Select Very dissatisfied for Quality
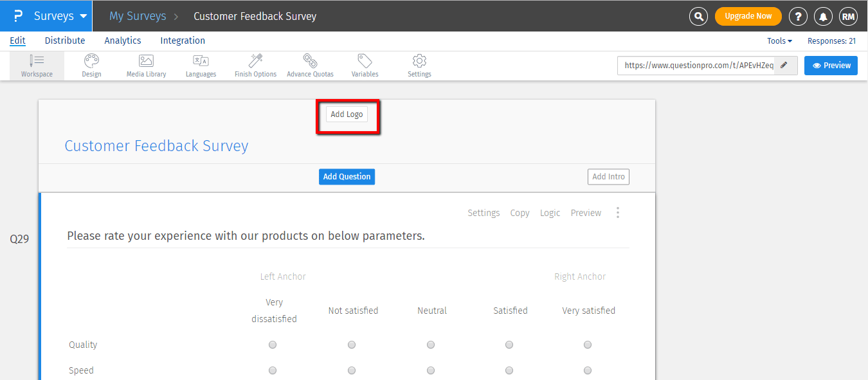 pos(273,345)
